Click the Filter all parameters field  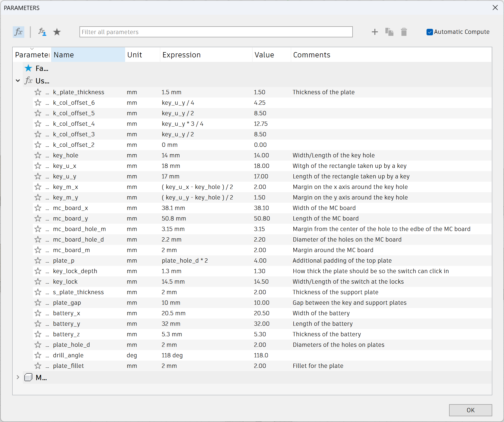coord(216,32)
